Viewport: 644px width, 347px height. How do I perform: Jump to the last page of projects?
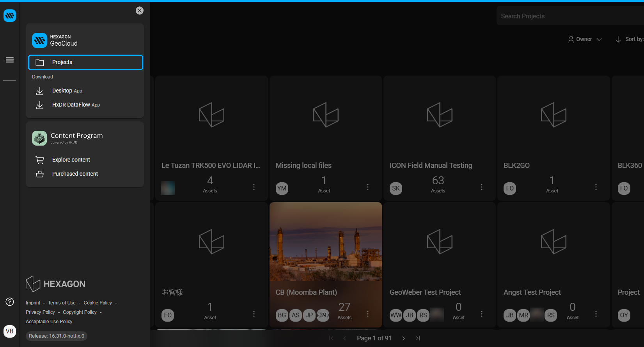[x=418, y=338]
